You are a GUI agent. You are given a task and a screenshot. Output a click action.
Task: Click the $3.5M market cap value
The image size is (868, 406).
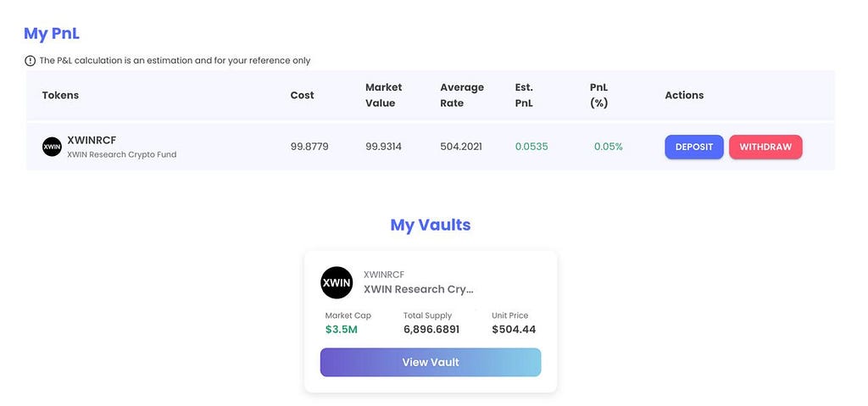341,330
